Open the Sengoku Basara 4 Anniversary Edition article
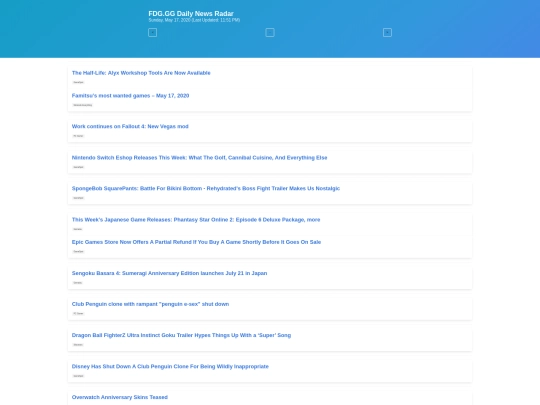Image resolution: width=540 pixels, height=405 pixels. click(x=169, y=273)
